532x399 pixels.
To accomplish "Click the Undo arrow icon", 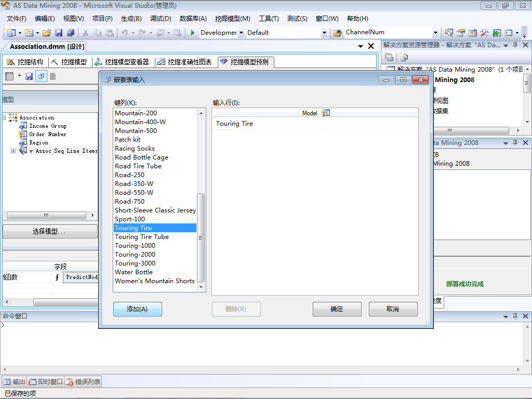I will point(125,33).
